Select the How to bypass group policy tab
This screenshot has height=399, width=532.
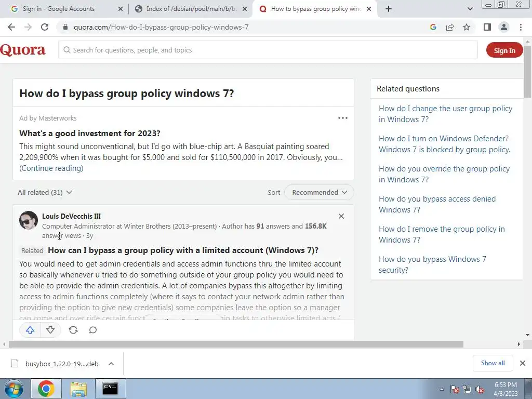pyautogui.click(x=315, y=9)
